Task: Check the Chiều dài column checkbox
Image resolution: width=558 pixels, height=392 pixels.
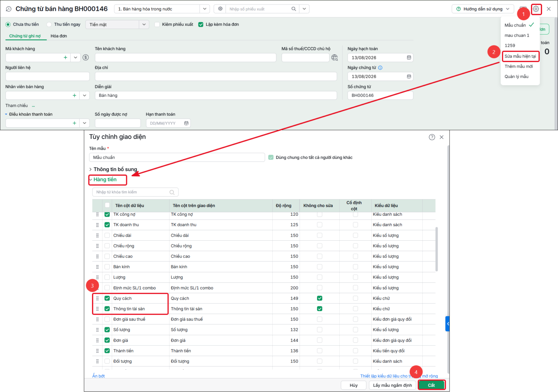Action: pos(107,235)
